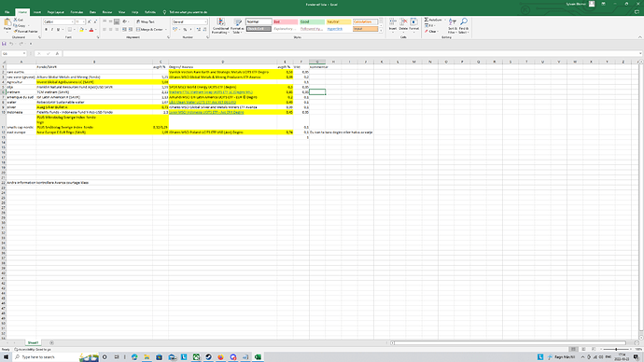Click Increase Indent icon
Screen dimensions: 644x362
pos(131,30)
